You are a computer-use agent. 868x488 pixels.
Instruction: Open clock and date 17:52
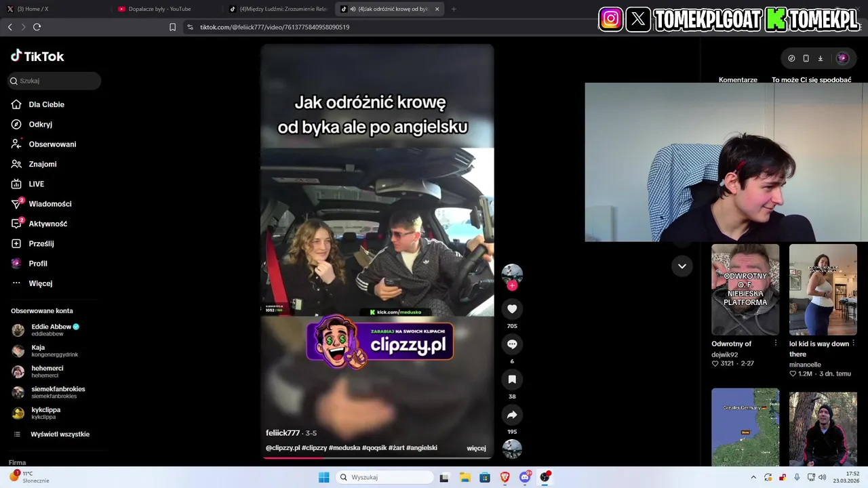pyautogui.click(x=847, y=477)
